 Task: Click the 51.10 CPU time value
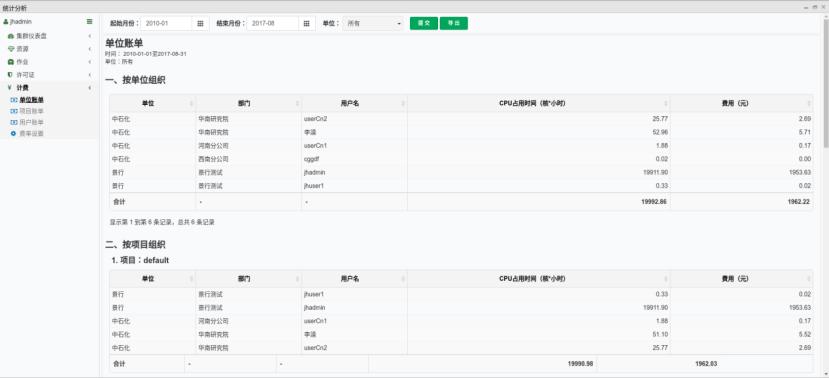click(660, 335)
